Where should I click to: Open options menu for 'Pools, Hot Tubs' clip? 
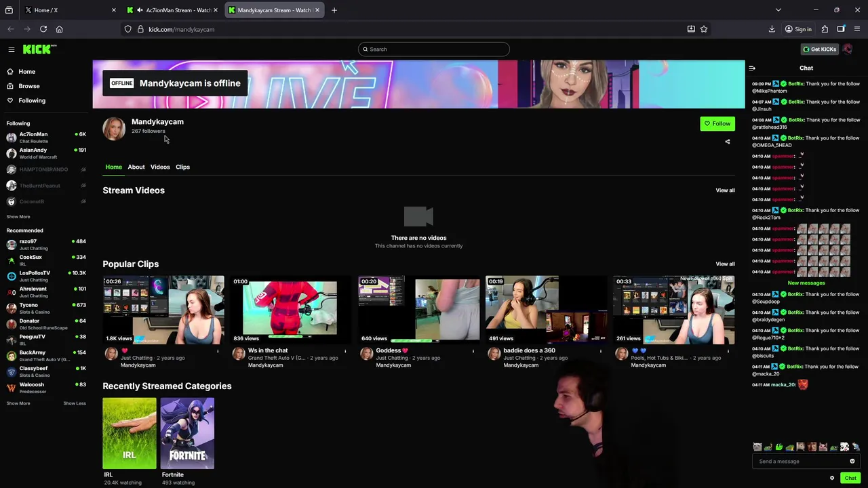728,351
